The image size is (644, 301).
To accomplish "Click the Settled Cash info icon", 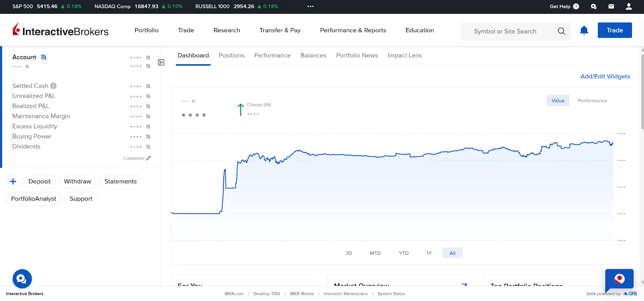I will [x=54, y=86].
